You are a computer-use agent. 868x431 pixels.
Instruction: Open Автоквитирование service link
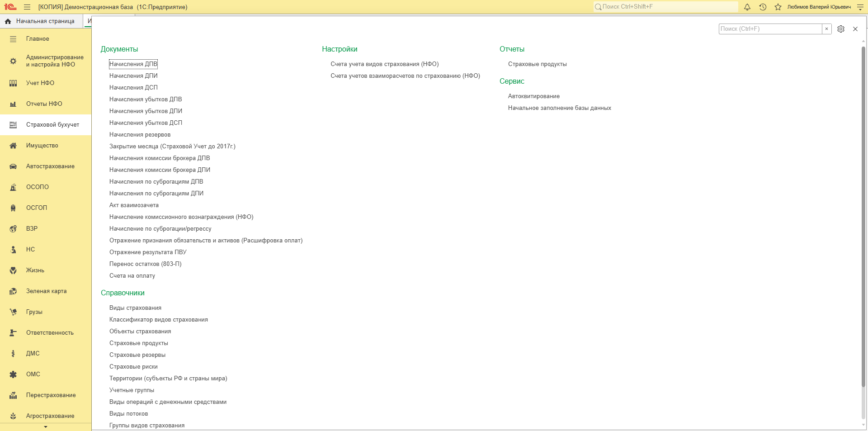(x=534, y=96)
